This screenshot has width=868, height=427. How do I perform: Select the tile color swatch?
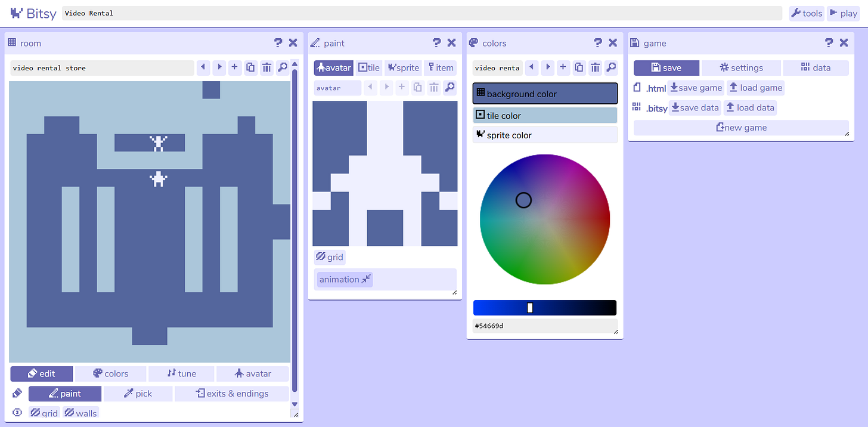pyautogui.click(x=545, y=116)
